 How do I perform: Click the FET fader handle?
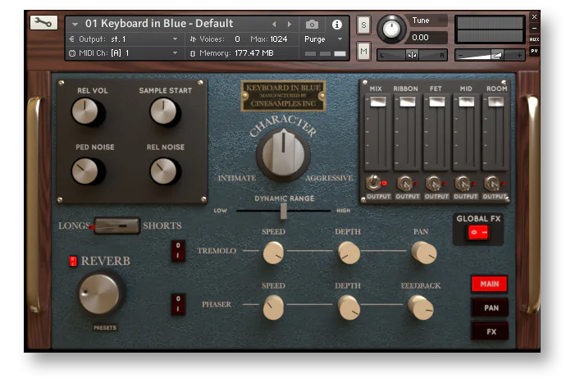click(436, 102)
